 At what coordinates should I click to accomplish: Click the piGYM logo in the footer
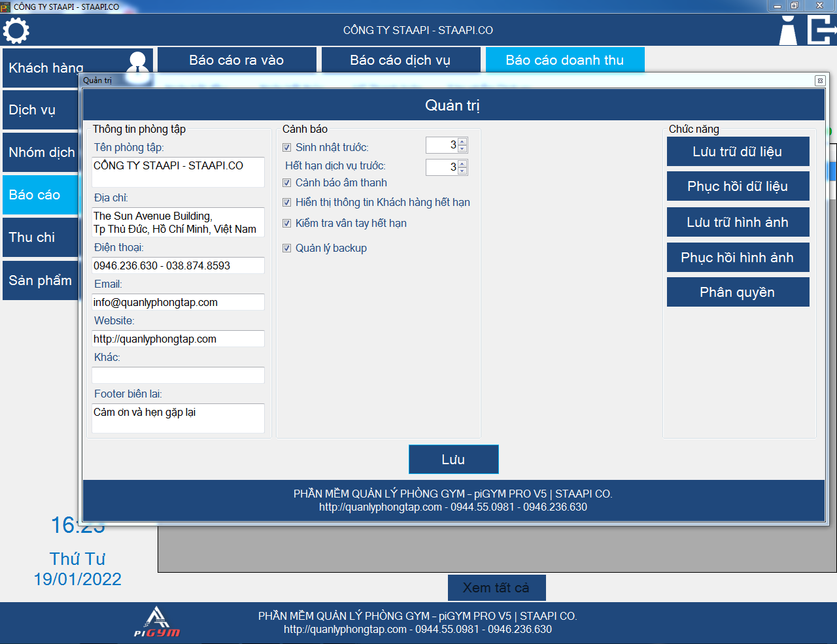(157, 622)
